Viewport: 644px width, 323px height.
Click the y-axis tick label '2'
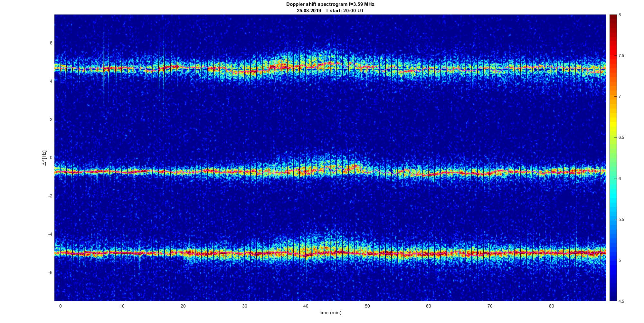51,120
